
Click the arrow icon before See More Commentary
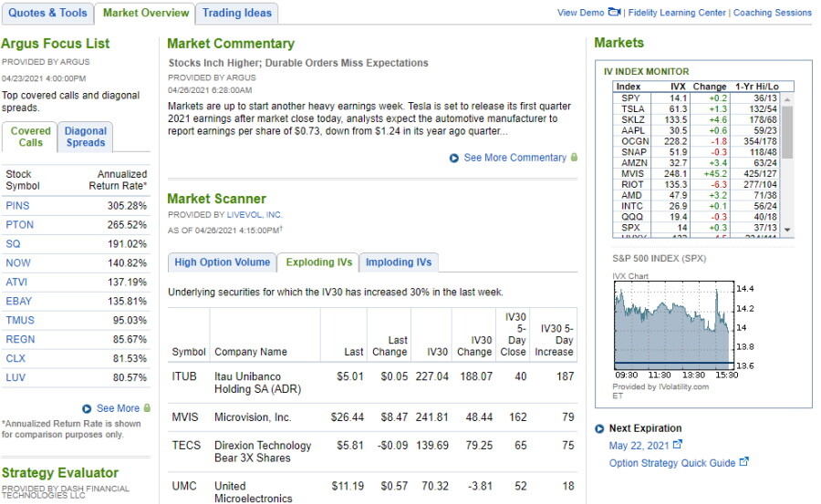tap(454, 158)
